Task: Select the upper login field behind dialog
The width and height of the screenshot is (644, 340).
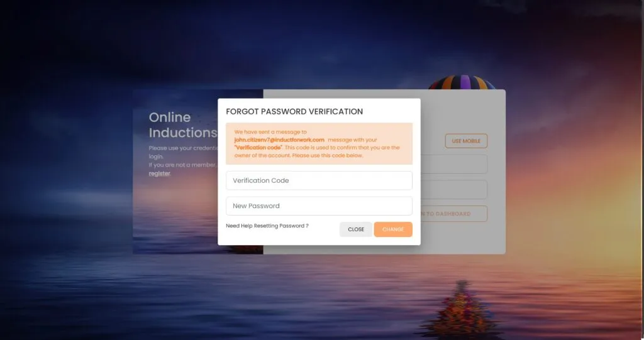Action: click(x=453, y=164)
